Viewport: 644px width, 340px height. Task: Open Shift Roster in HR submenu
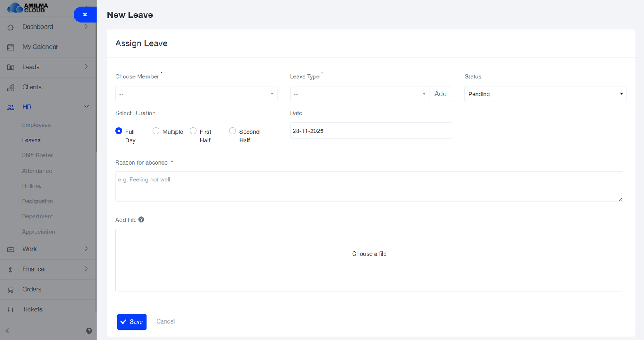[37, 155]
